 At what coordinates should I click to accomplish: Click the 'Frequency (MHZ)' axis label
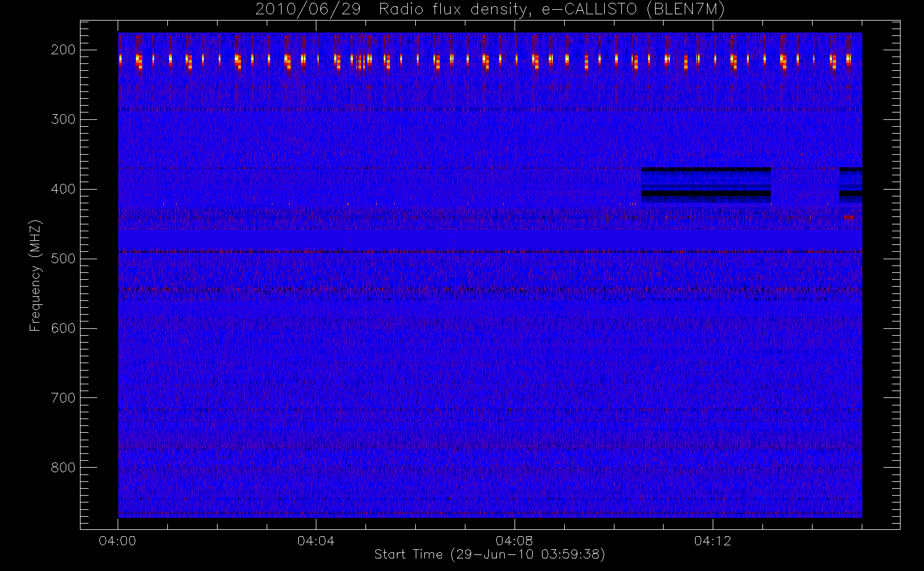click(35, 275)
